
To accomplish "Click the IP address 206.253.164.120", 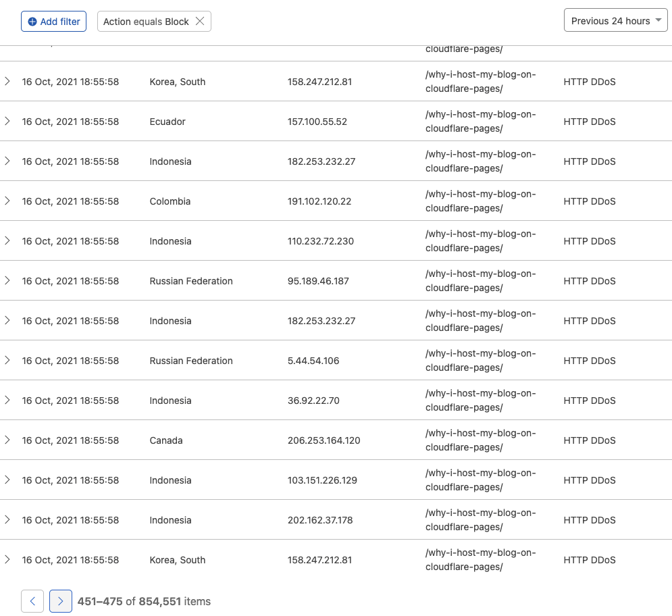I will click(x=324, y=440).
